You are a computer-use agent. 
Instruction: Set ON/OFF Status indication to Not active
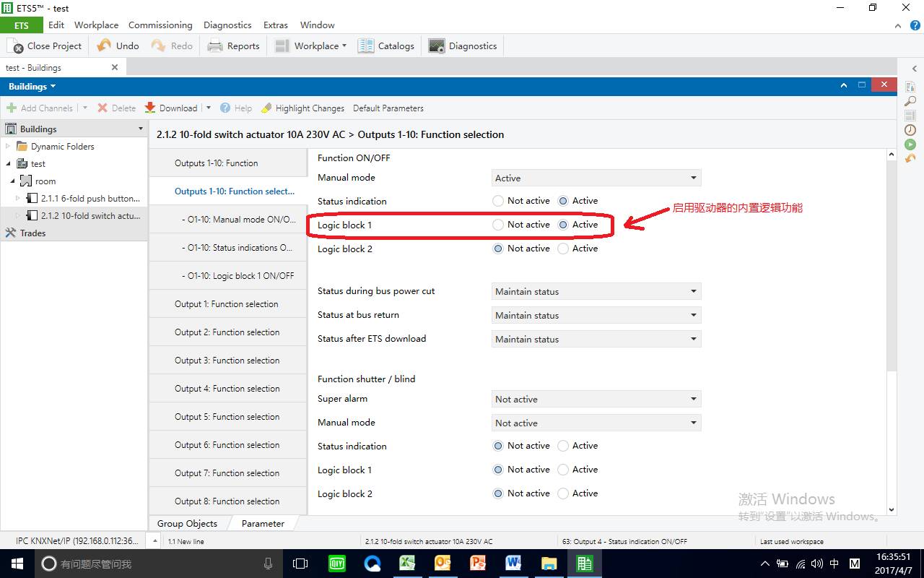[498, 201]
